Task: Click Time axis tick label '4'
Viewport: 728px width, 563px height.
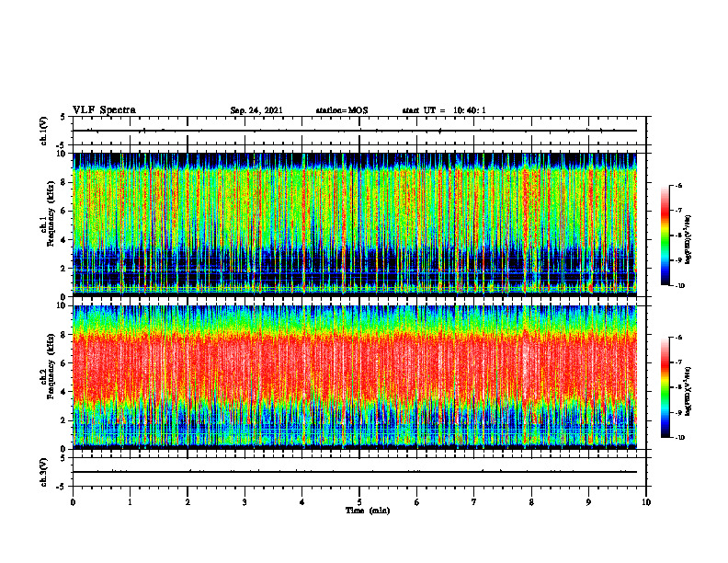Action: [x=302, y=502]
